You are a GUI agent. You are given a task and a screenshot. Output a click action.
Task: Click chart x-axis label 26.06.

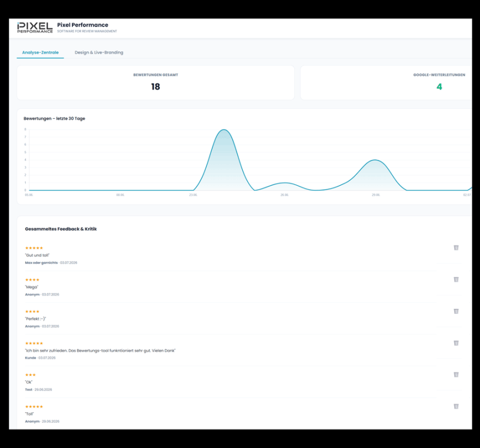[x=284, y=195]
